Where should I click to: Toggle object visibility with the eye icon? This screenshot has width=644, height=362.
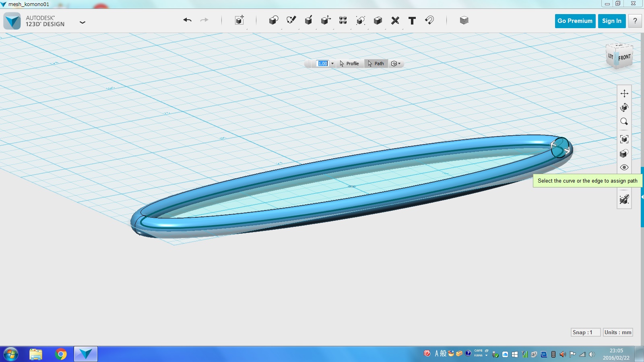click(x=624, y=167)
